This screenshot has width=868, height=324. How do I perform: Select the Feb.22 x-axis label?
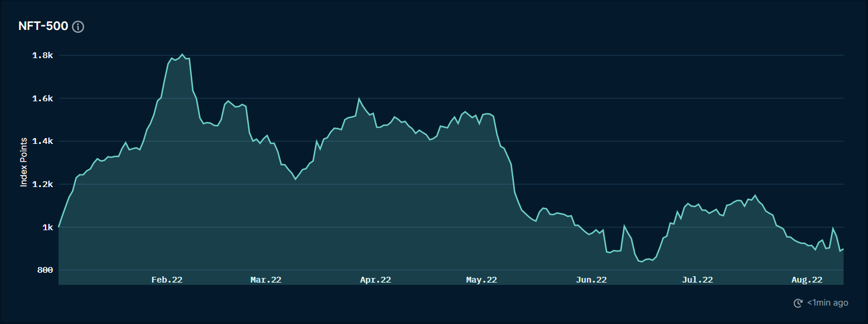(x=167, y=280)
